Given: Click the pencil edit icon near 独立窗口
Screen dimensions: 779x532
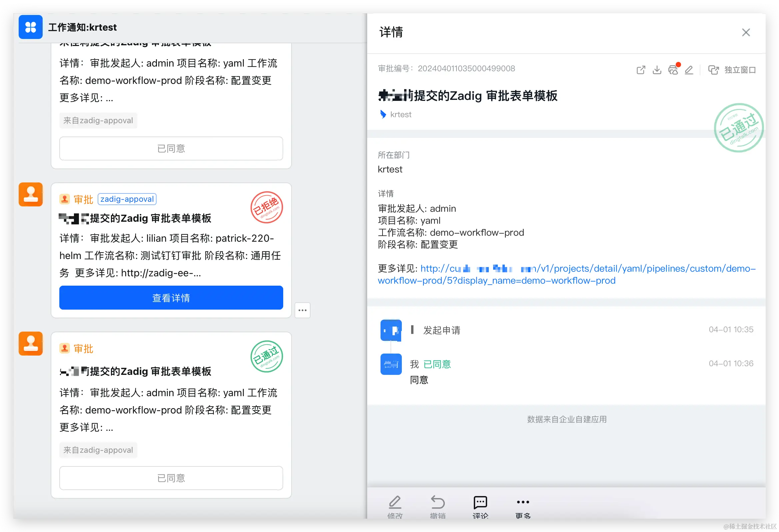Looking at the screenshot, I should click(x=689, y=70).
